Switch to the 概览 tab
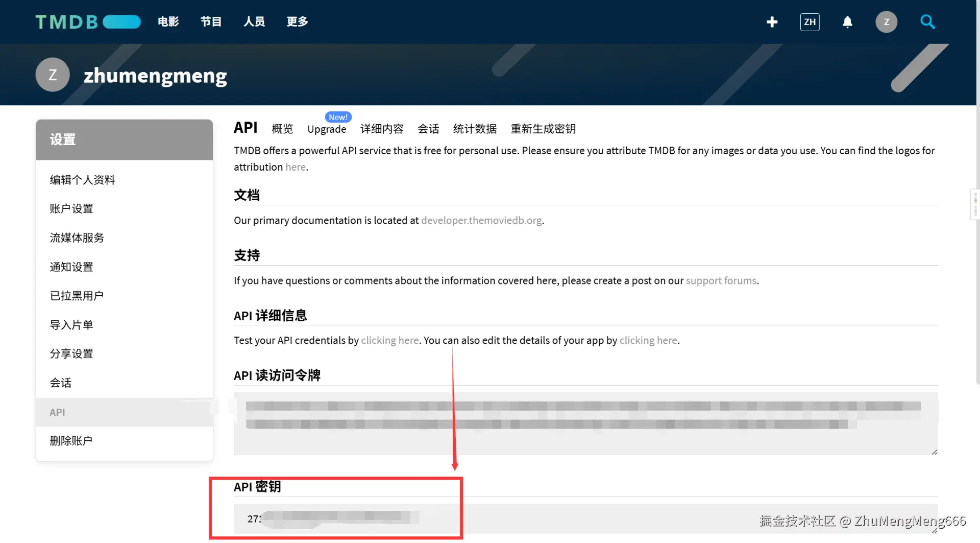 282,129
